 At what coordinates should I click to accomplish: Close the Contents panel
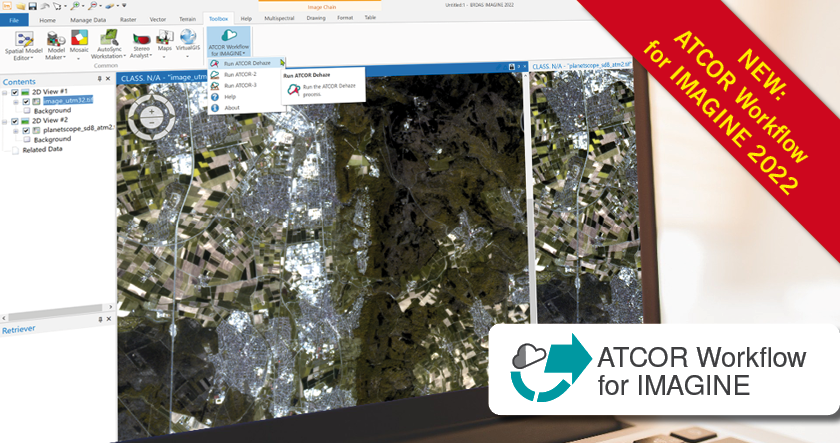click(x=108, y=79)
